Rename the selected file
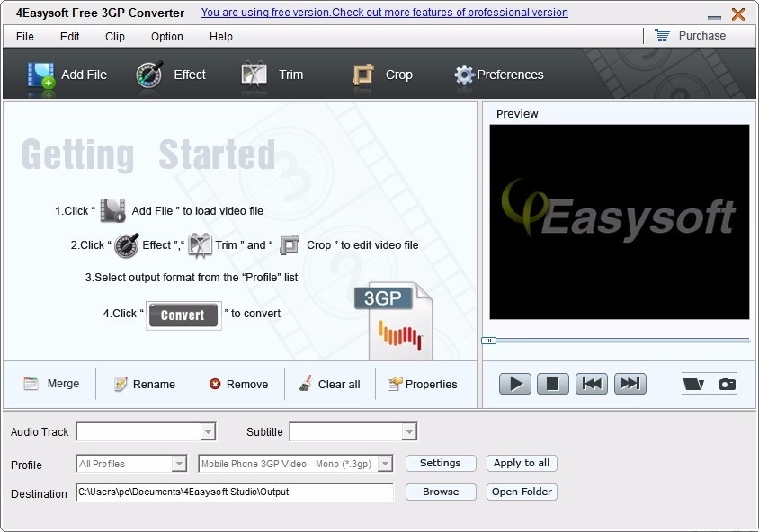The width and height of the screenshot is (759, 532). (145, 384)
